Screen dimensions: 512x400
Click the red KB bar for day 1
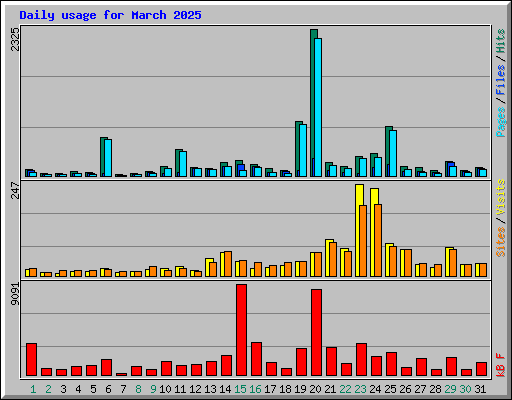[x=32, y=360]
